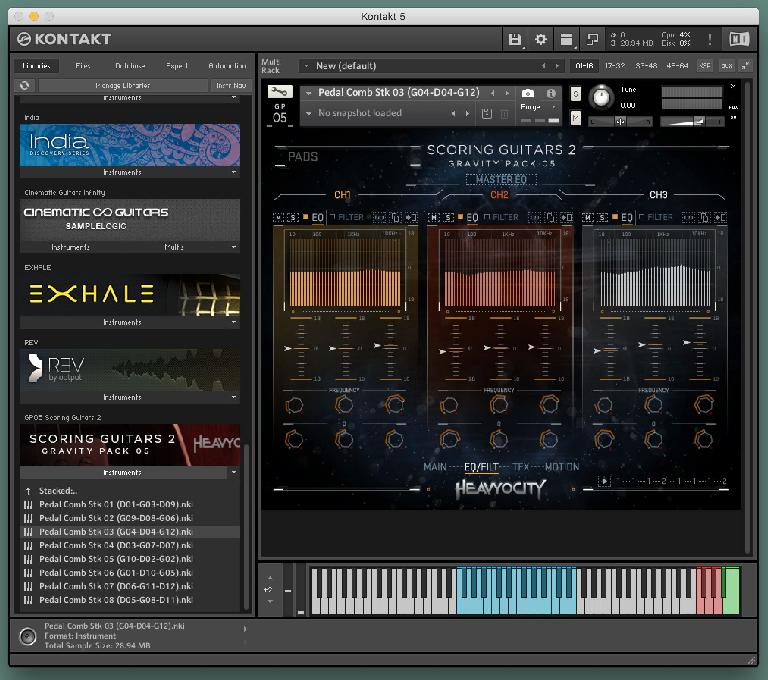Open the Files save/load menu disk icon
Image resolution: width=768 pixels, height=680 pixels.
(x=514, y=39)
